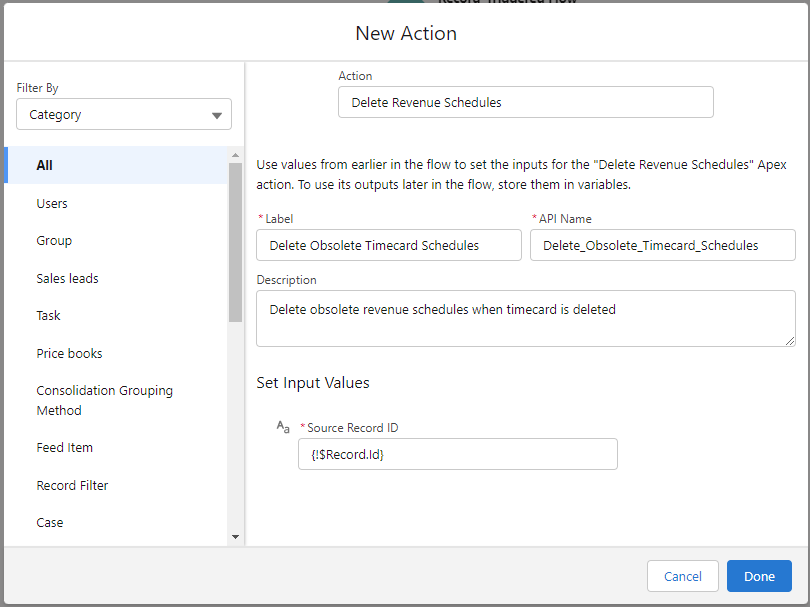The height and width of the screenshot is (607, 810).
Task: Select the Feed Item category
Action: [x=64, y=447]
